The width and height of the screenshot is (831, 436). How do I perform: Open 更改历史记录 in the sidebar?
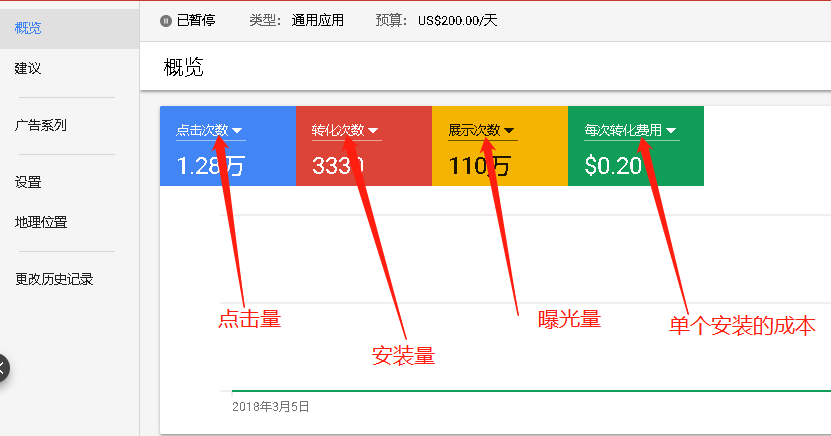(54, 279)
